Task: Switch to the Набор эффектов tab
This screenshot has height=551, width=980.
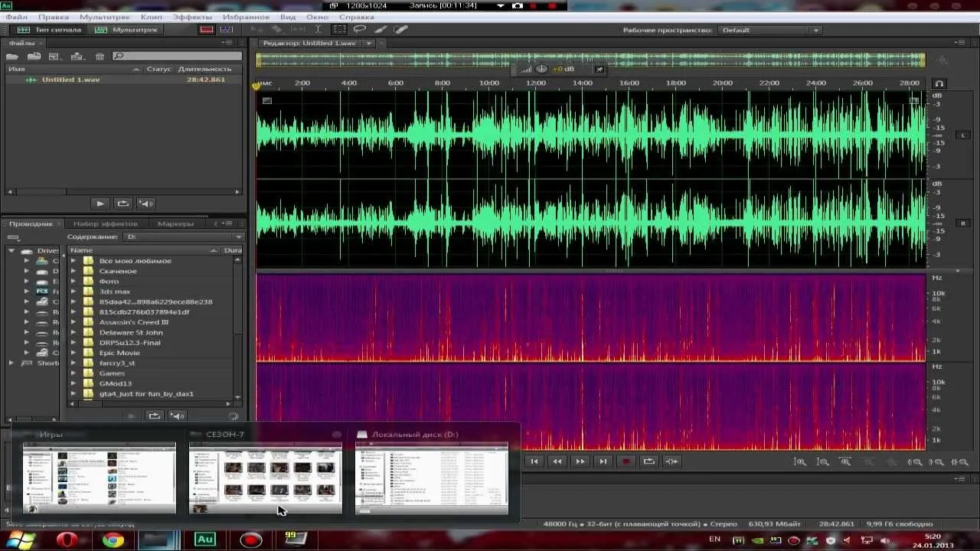Action: click(x=106, y=223)
